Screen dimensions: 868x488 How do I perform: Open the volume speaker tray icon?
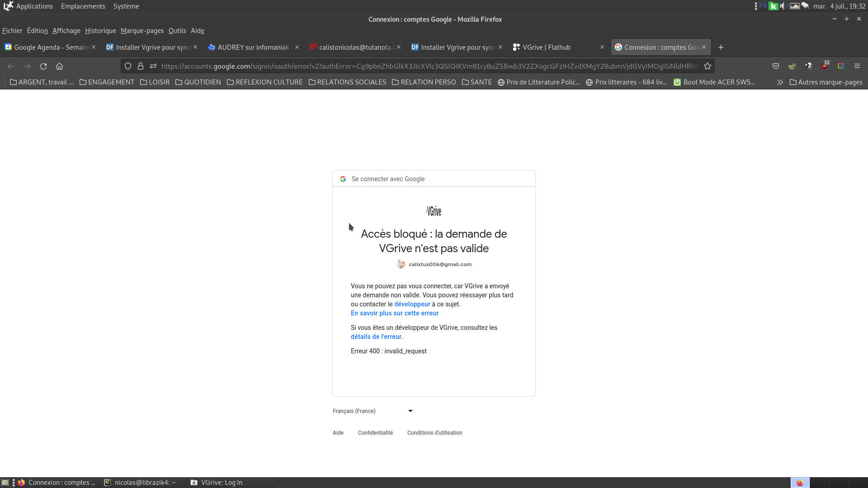[783, 6]
